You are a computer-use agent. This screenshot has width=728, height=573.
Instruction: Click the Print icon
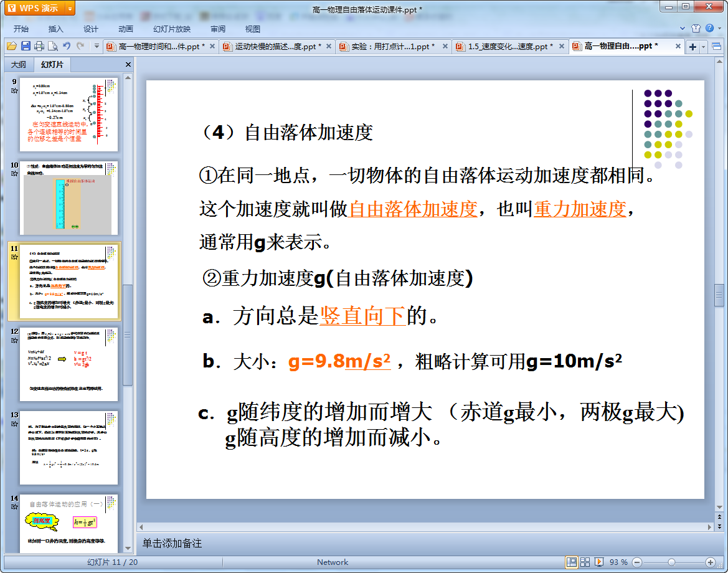[39, 46]
